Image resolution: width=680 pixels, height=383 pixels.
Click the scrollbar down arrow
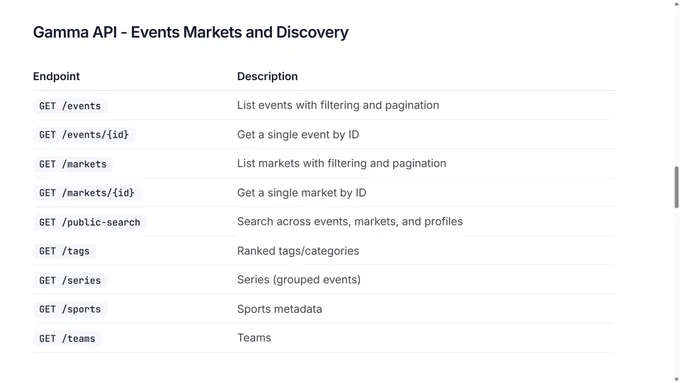coord(676,380)
